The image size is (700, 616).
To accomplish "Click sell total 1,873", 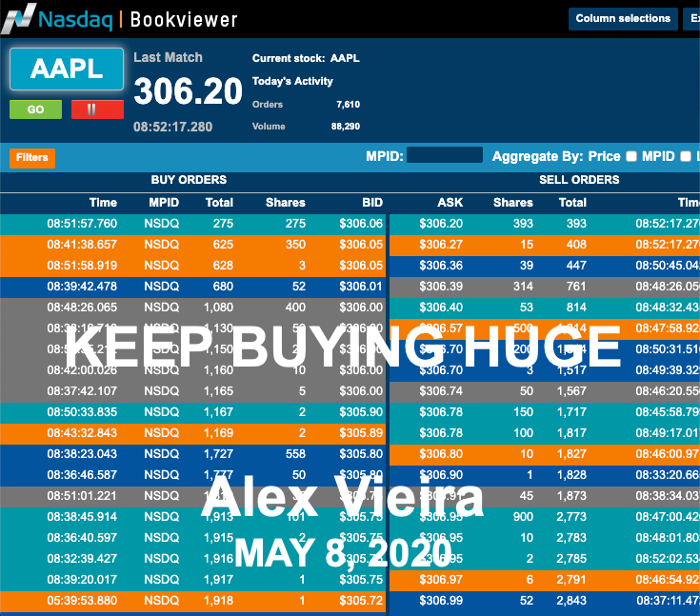I will (x=571, y=496).
